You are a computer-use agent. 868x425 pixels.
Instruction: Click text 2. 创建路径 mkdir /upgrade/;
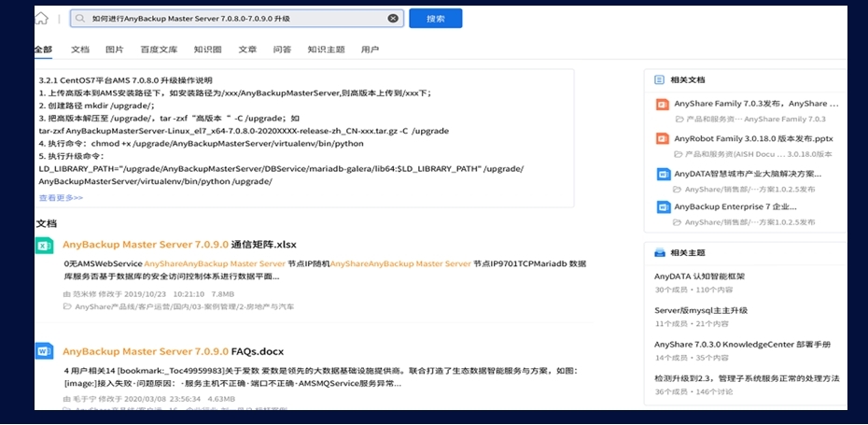(97, 106)
